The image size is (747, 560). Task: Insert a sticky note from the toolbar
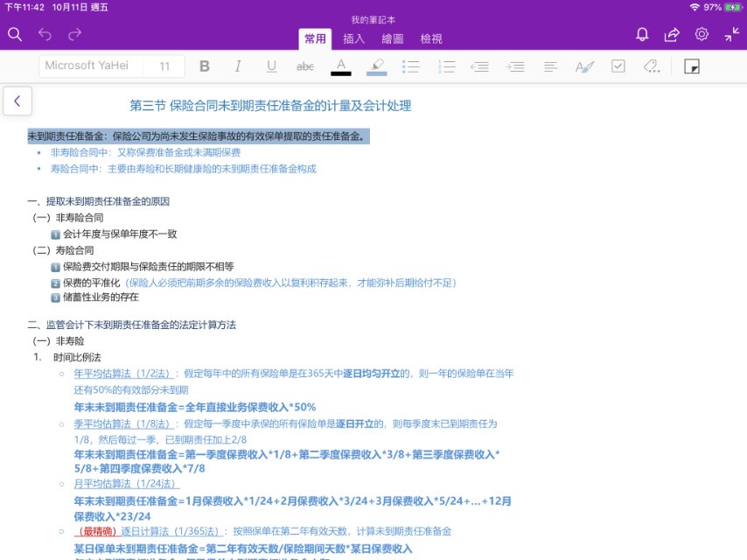point(691,66)
